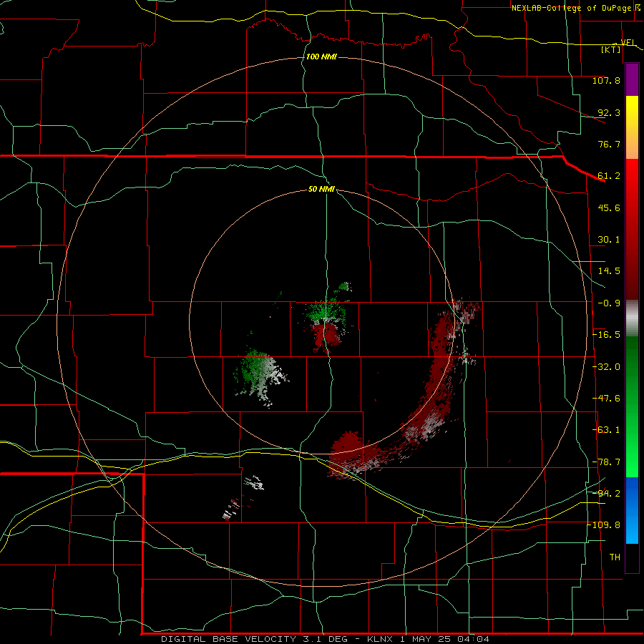644x644 pixels.
Task: Select the -32.0 scale value
Action: click(x=606, y=367)
